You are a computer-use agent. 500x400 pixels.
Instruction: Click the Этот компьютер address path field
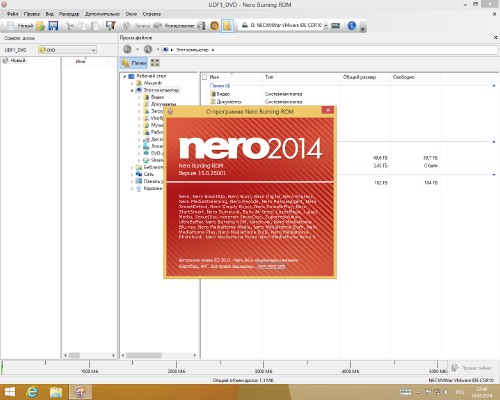(x=329, y=50)
